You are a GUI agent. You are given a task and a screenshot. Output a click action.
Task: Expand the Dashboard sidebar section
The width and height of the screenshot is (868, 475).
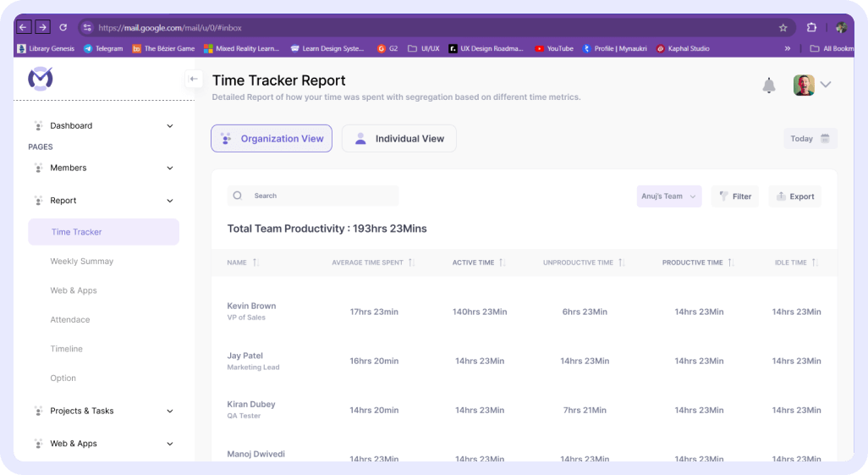[169, 126]
